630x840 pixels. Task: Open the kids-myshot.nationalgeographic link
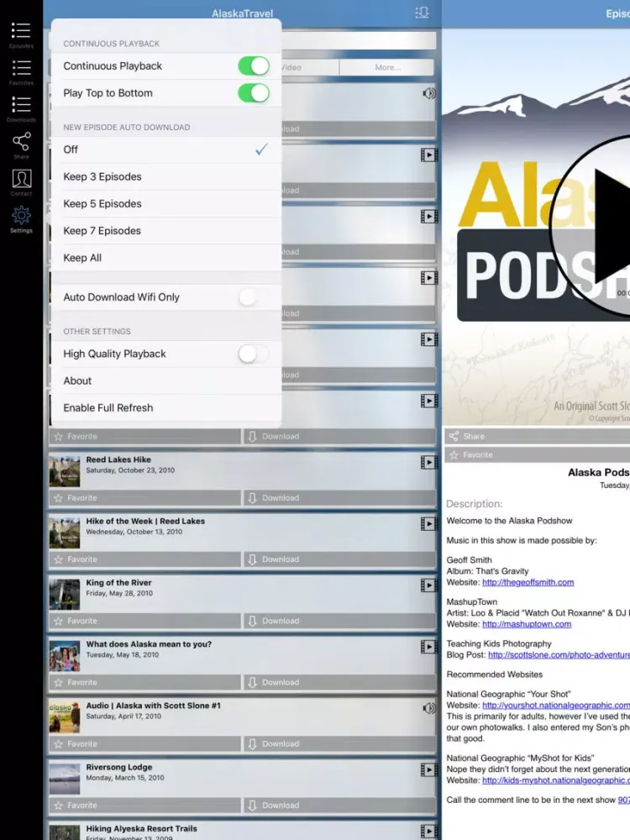[556, 780]
